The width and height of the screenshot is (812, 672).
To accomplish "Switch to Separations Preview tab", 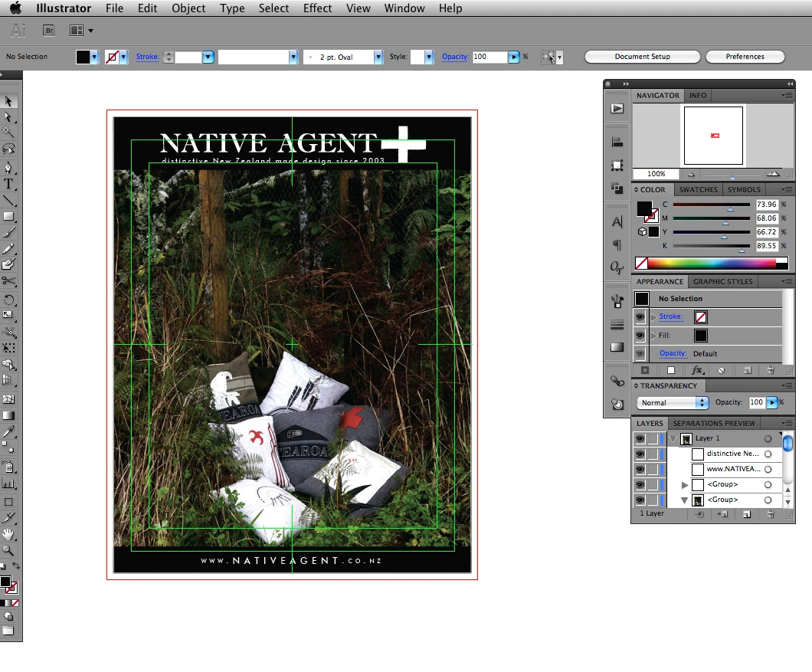I will pyautogui.click(x=714, y=423).
